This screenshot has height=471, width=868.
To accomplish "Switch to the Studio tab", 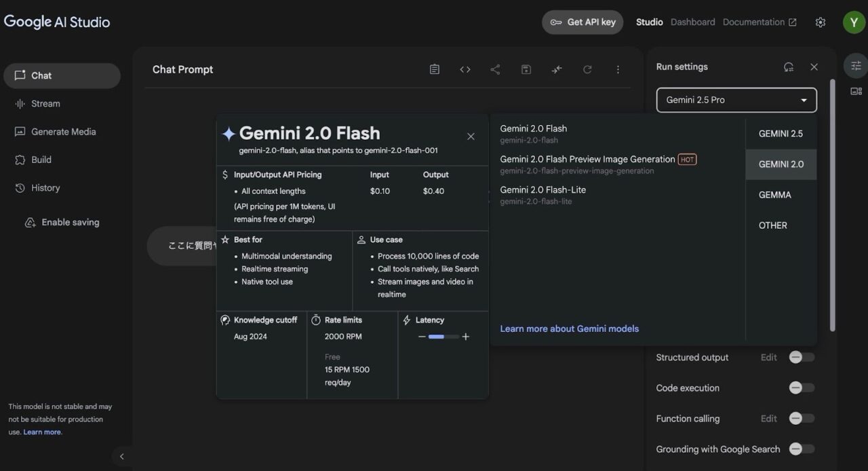I will click(x=650, y=22).
